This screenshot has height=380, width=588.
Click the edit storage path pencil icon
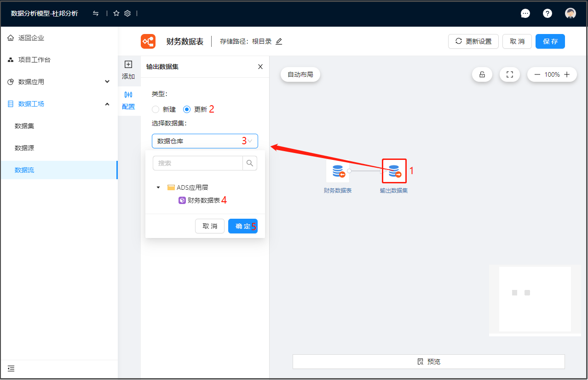279,41
